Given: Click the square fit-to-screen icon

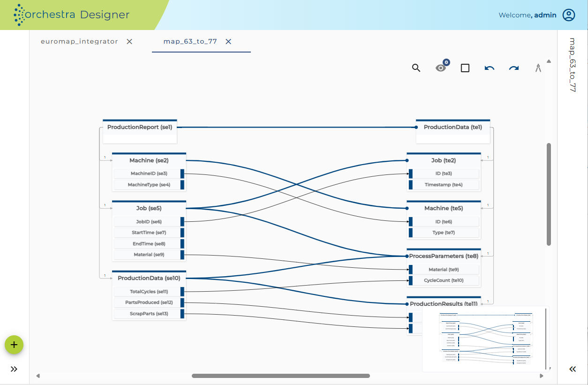Looking at the screenshot, I should point(465,68).
